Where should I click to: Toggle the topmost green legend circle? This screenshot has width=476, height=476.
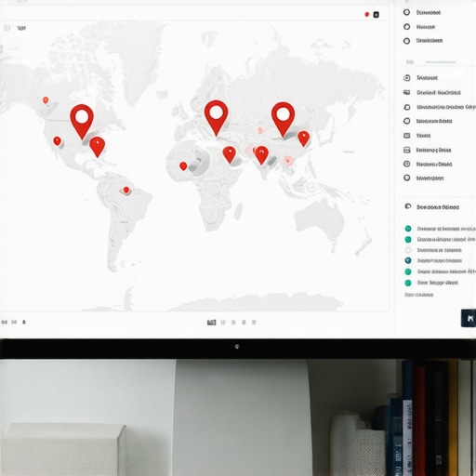coord(408,229)
